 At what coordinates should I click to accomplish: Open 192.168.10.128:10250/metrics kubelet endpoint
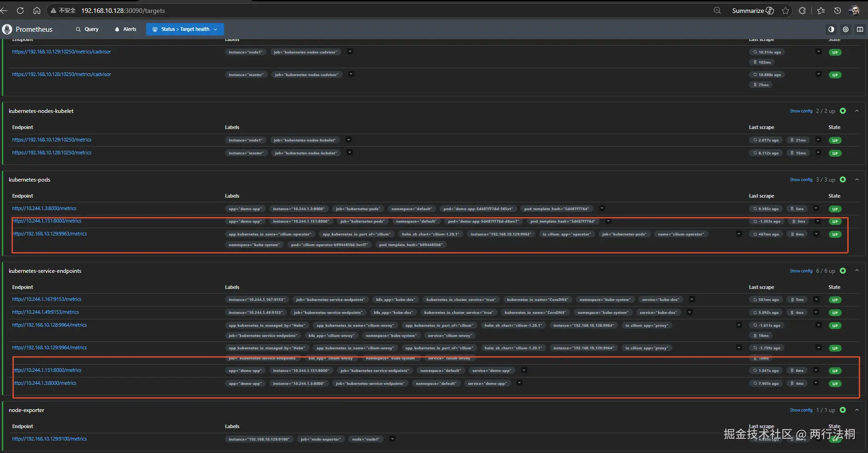click(x=52, y=153)
